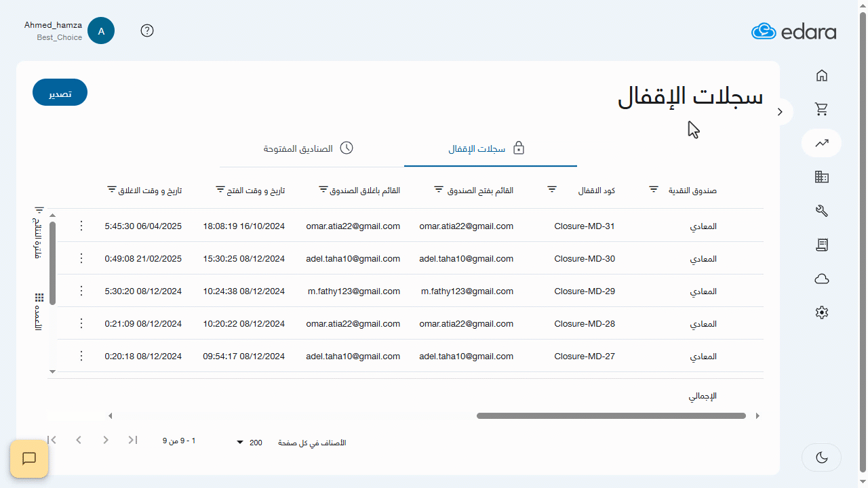Open filter for كود الاقفال column
Image resolution: width=868 pixels, height=488 pixels.
point(552,190)
